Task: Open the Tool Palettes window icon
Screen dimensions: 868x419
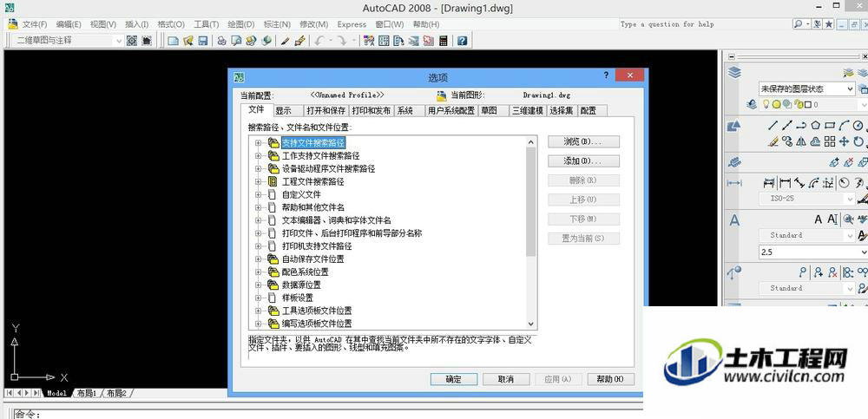Action: (x=398, y=41)
